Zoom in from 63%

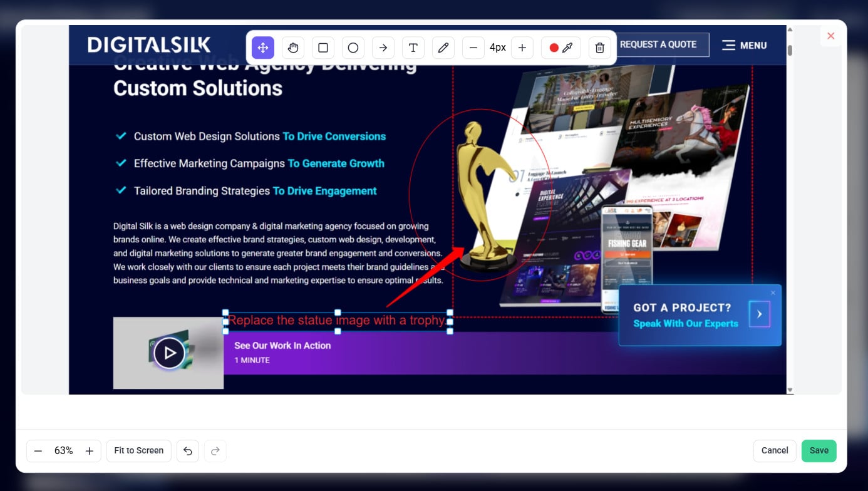click(90, 451)
